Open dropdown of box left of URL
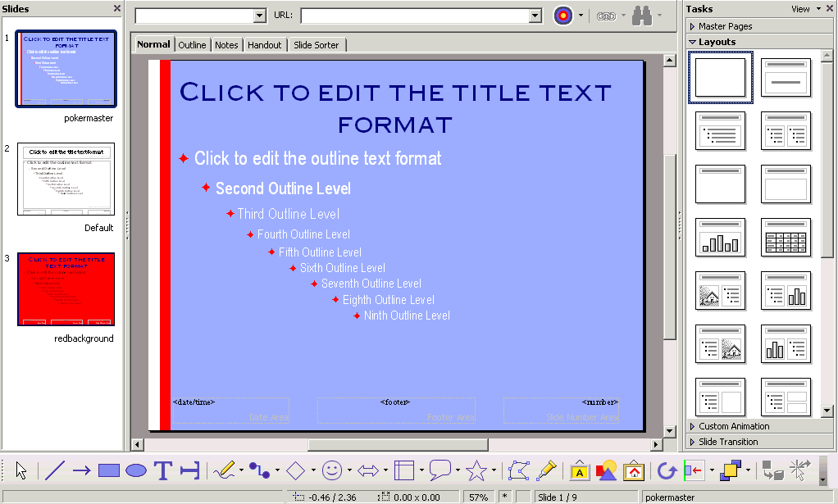Viewport: 838px width, 504px height. (x=260, y=16)
